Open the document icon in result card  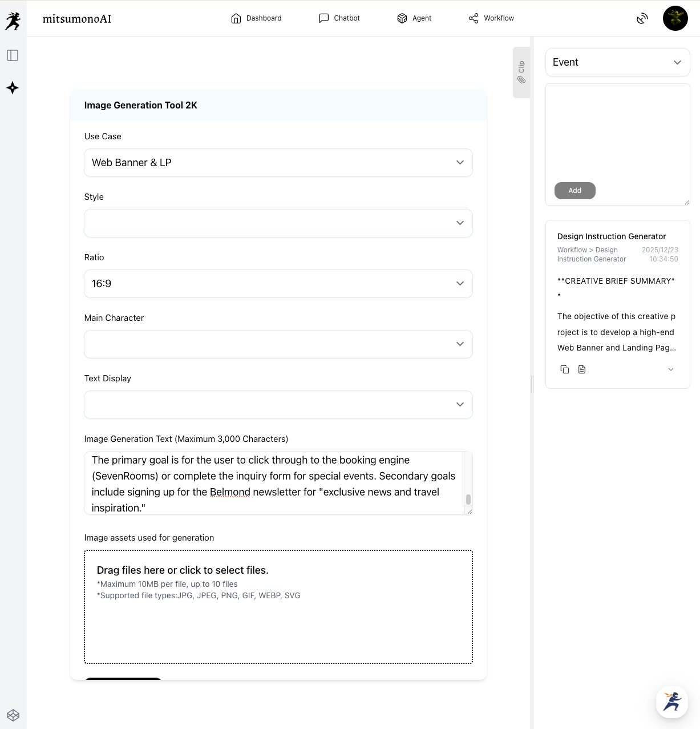582,369
